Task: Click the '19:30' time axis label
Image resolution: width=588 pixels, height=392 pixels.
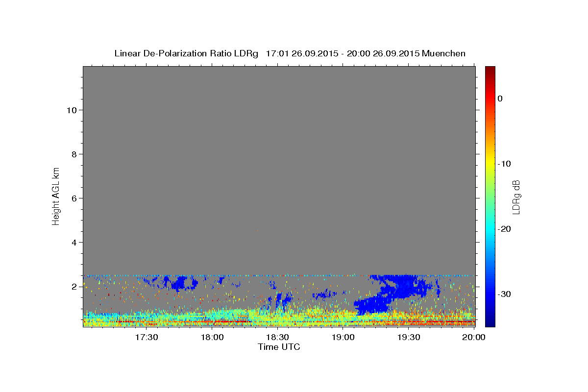Action: (408, 337)
